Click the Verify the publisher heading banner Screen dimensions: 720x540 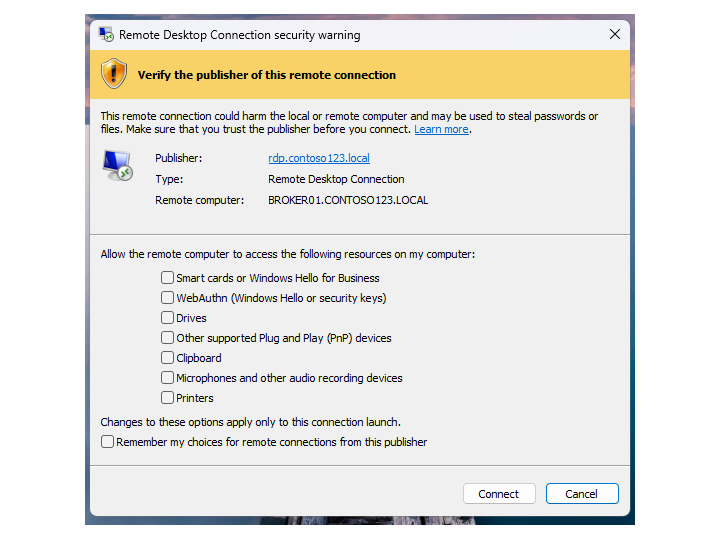[266, 75]
